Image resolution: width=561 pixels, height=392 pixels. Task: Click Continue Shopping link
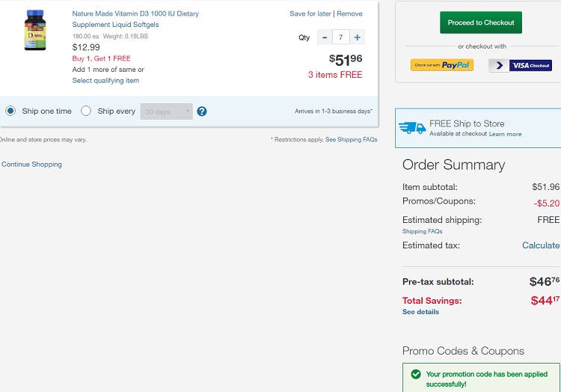(31, 164)
